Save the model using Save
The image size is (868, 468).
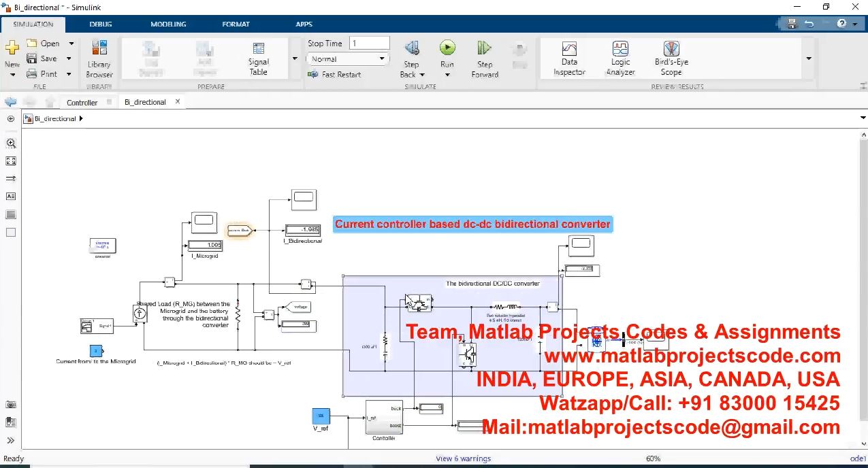click(x=42, y=58)
